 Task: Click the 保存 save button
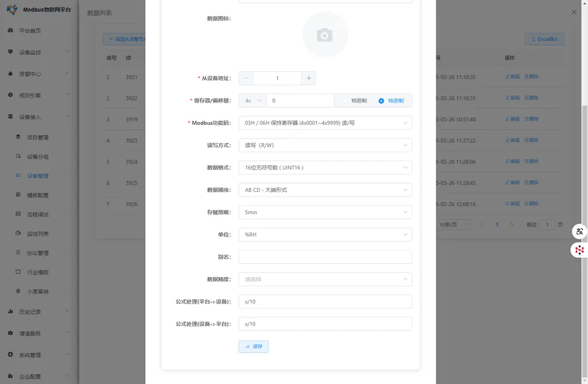pyautogui.click(x=253, y=346)
